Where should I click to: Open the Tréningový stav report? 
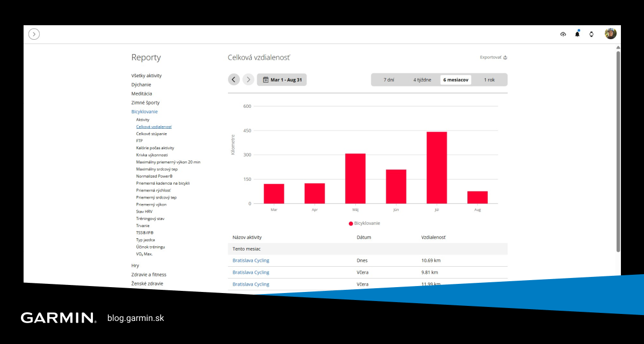pos(150,219)
